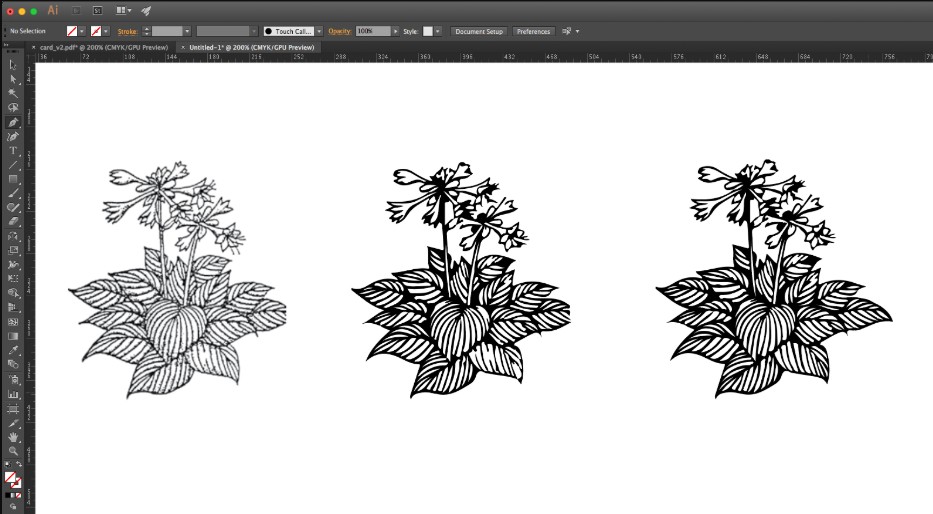
Task: Click the opacity 100% input field
Action: [x=373, y=32]
